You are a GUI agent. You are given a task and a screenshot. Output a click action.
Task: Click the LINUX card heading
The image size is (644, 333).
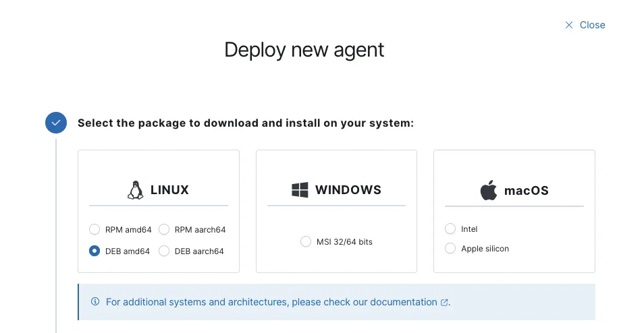[x=169, y=190]
